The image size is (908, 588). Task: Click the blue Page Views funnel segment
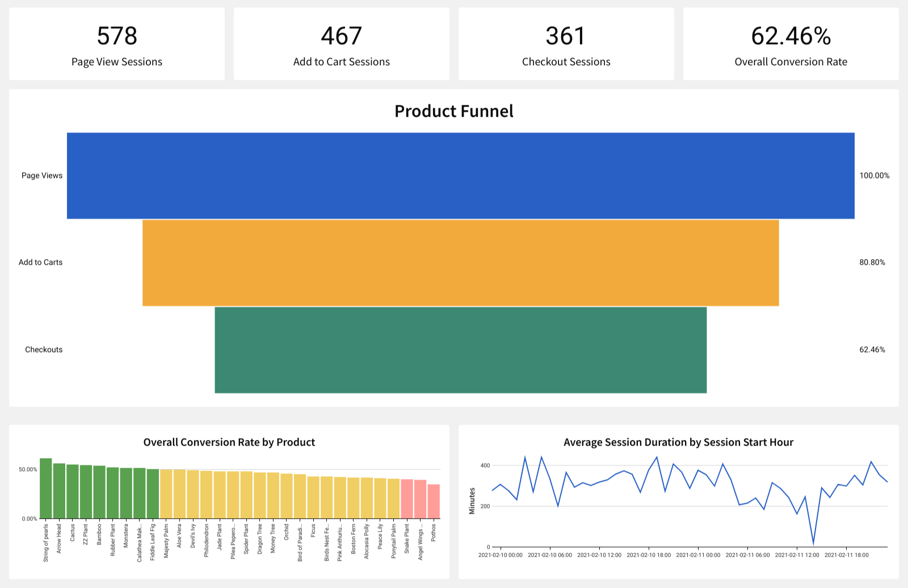[x=460, y=175]
